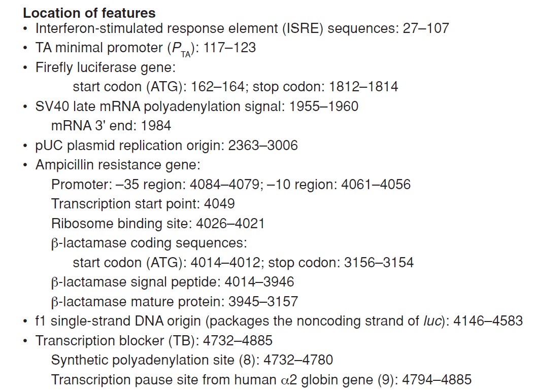
Task: Click the pUC plasmid replication origin entry
Action: pos(166,146)
